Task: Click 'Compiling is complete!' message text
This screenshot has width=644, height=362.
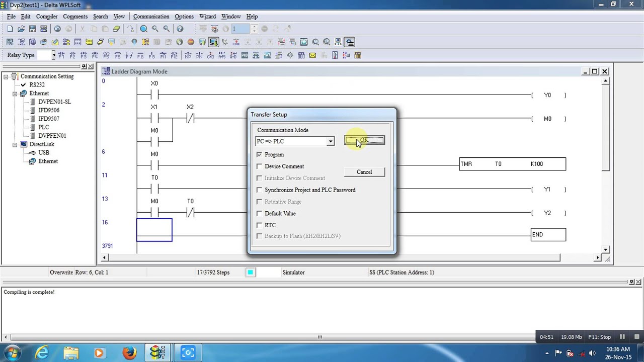Action: click(x=29, y=292)
